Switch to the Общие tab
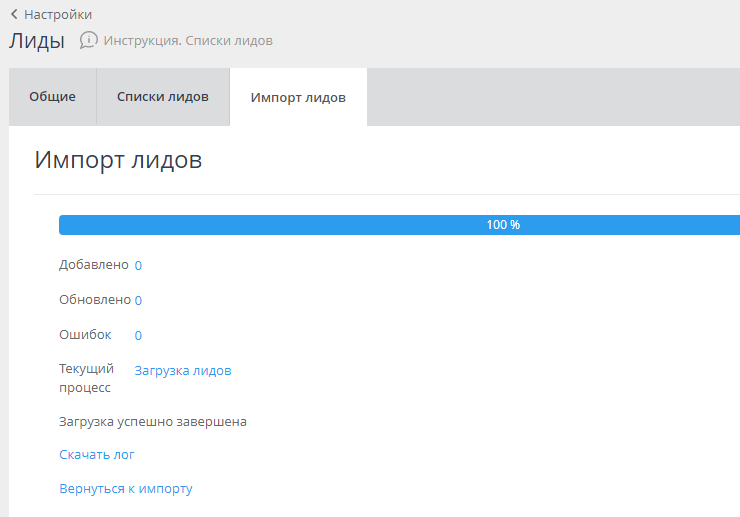The image size is (740, 517). (52, 97)
